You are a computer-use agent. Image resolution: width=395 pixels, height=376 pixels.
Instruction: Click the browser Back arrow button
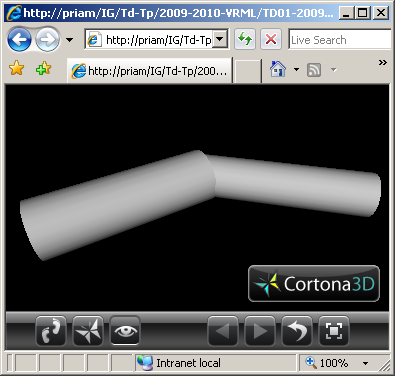(19, 40)
